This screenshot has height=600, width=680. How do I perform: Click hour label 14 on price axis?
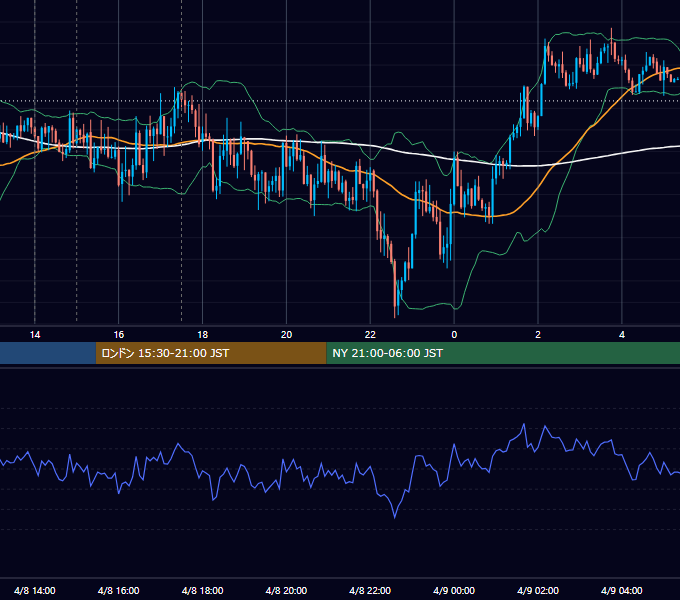point(35,335)
